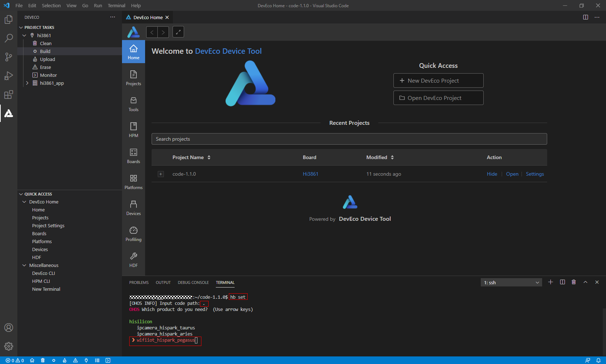Close the DevEco Home editor tab
The width and height of the screenshot is (606, 364).
tap(167, 17)
